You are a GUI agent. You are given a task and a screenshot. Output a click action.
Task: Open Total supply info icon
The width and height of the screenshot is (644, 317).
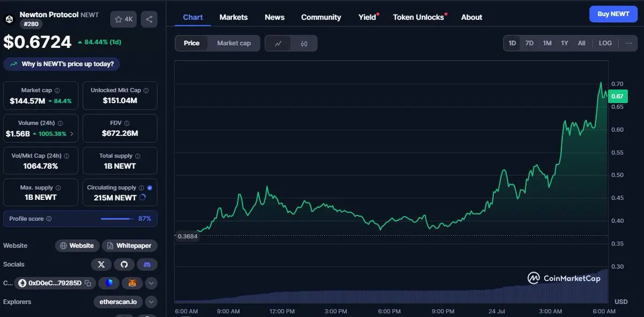138,156
